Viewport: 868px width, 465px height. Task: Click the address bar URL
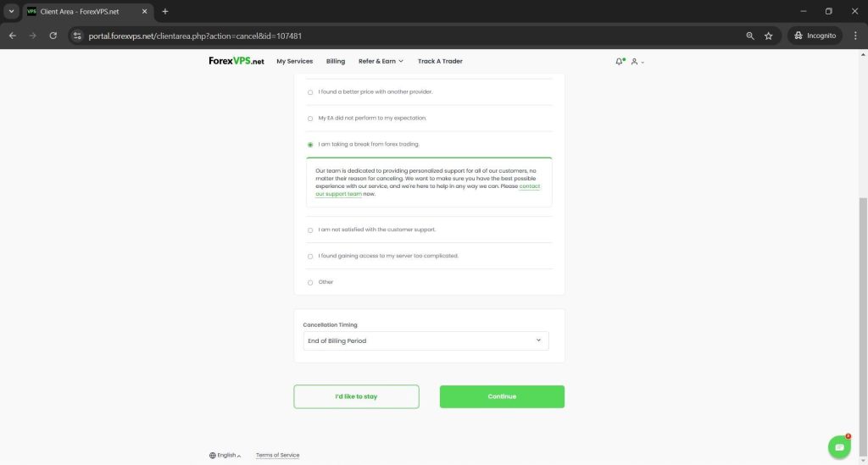195,36
